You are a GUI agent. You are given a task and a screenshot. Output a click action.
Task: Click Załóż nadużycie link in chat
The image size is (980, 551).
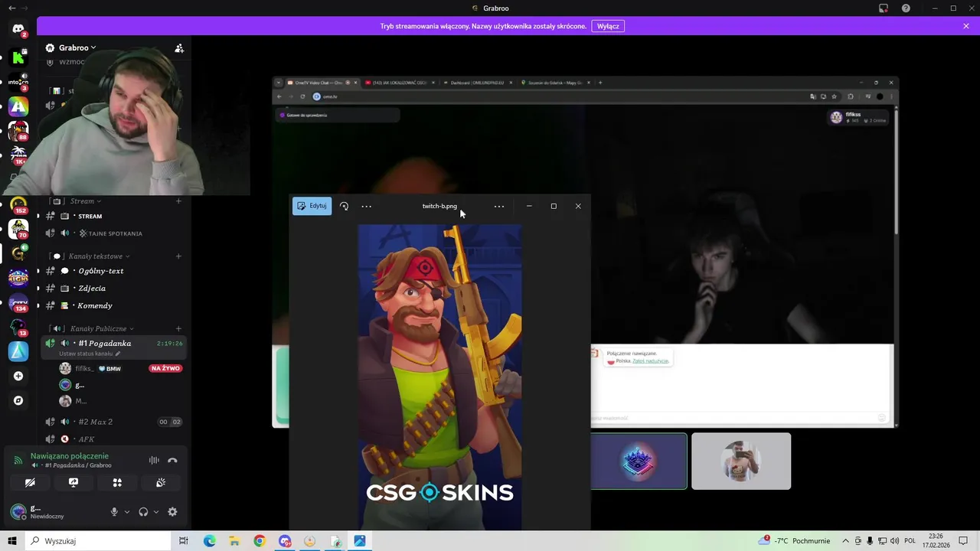[650, 361]
